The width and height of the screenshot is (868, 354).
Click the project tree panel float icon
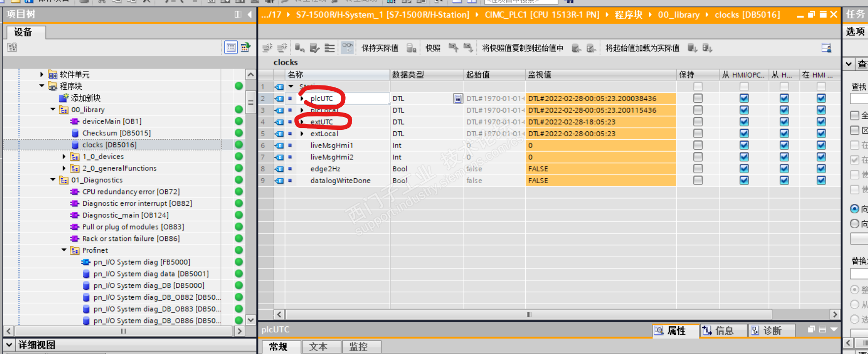[x=238, y=14]
